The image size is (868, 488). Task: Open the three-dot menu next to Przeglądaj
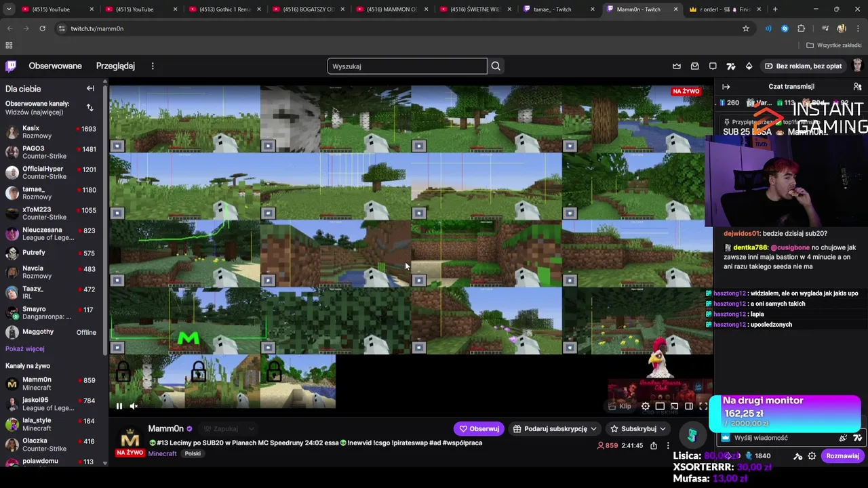click(x=153, y=66)
